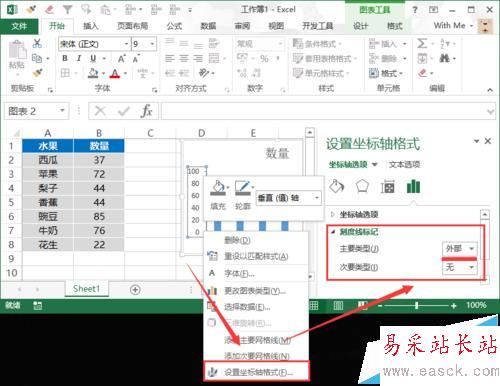The height and width of the screenshot is (386, 500).
Task: Click Axis Options bar-chart icon in pane
Action: click(413, 186)
